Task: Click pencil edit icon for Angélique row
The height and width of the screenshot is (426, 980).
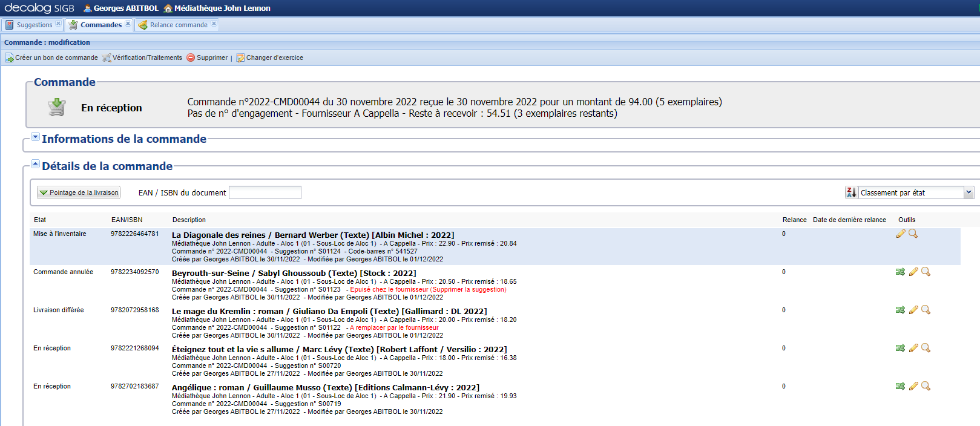Action: [x=913, y=386]
